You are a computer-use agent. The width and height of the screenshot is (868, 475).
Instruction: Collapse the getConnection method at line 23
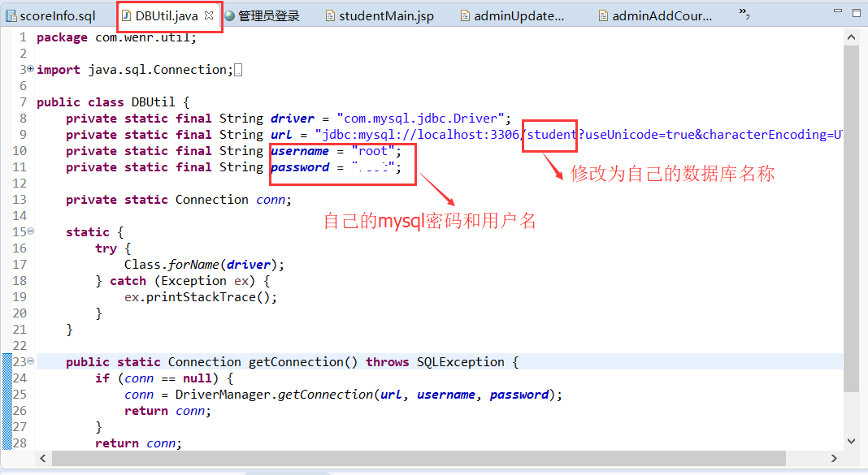tap(30, 361)
